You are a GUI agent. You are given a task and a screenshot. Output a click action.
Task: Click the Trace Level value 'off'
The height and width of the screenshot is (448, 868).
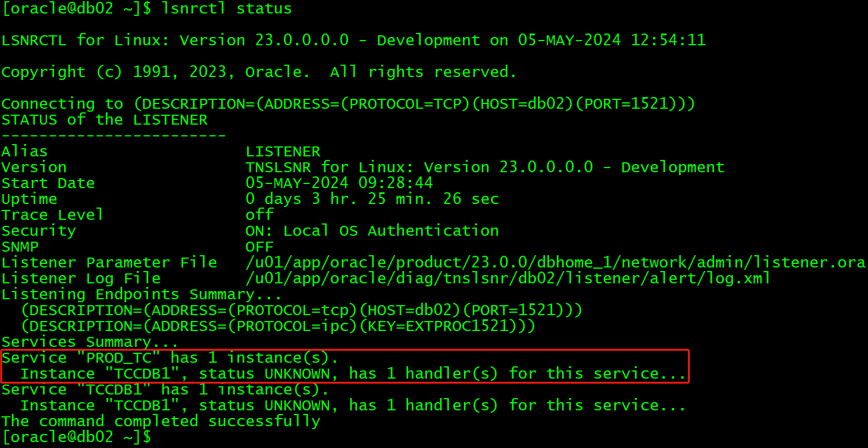[260, 215]
